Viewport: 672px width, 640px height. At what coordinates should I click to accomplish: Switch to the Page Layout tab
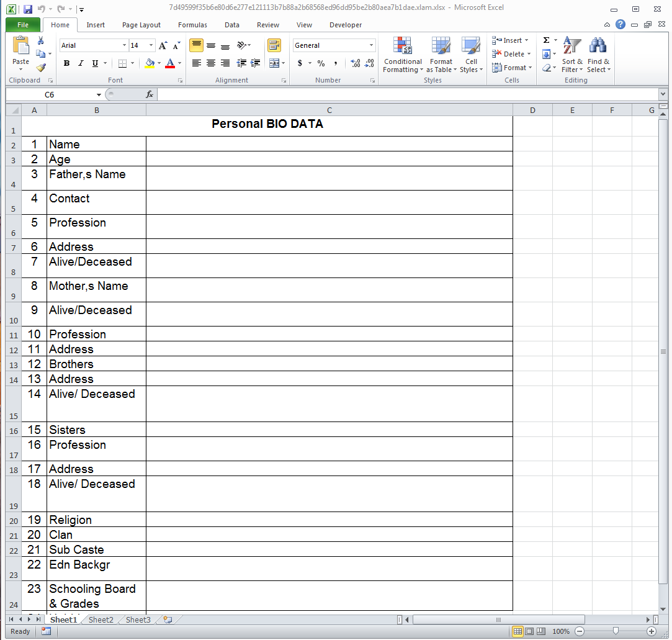[141, 25]
